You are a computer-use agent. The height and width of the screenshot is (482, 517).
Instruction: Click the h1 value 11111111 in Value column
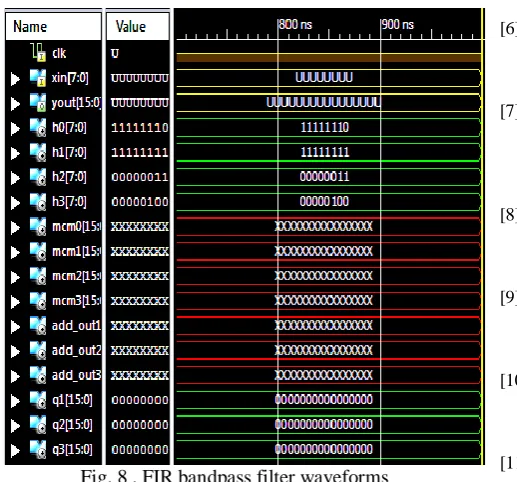[x=140, y=153]
